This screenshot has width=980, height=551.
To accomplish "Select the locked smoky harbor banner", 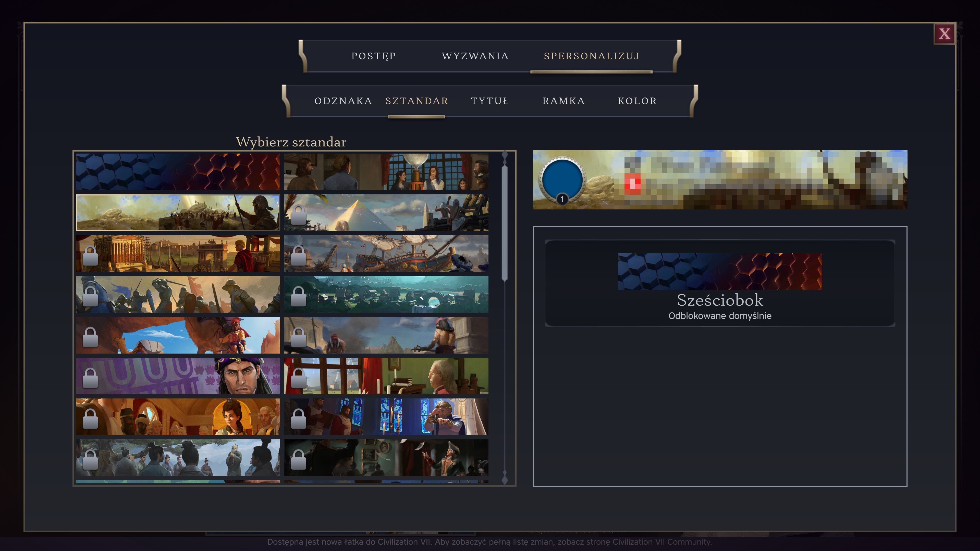I will [386, 335].
